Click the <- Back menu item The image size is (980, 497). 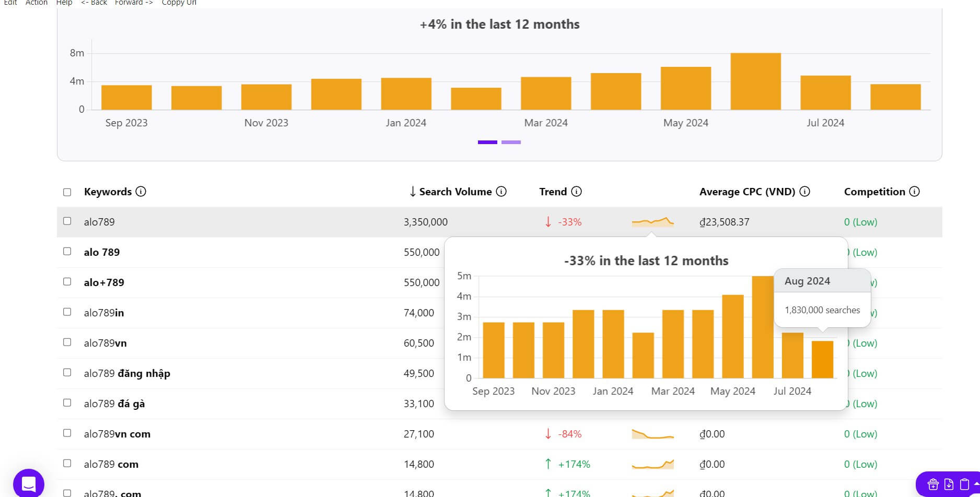[x=94, y=3]
